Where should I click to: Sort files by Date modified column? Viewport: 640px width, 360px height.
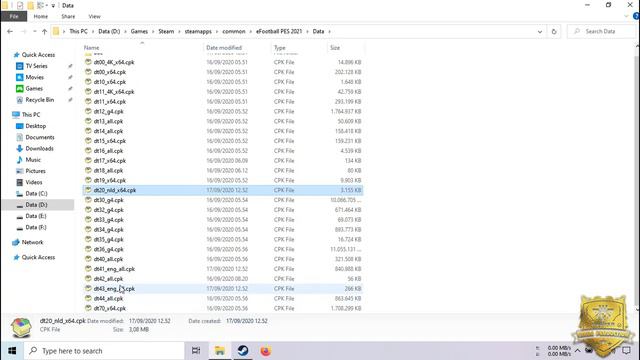click(224, 48)
